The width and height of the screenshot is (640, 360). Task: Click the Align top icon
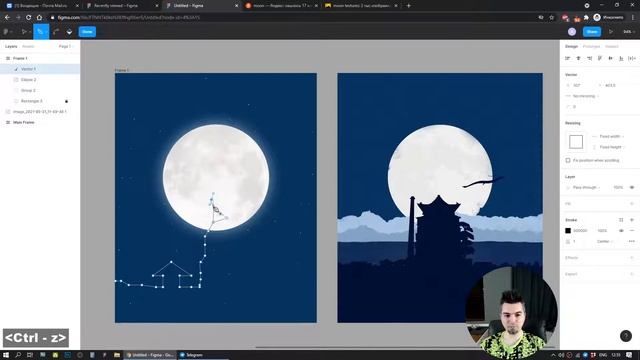(x=600, y=58)
